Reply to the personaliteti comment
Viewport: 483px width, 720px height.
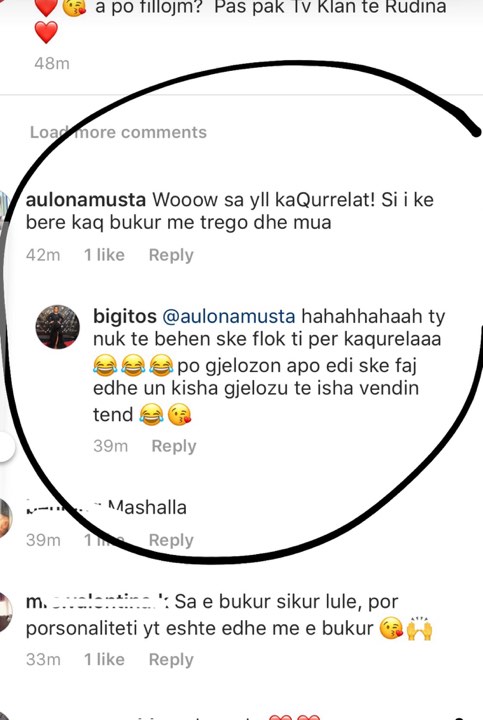tap(171, 659)
